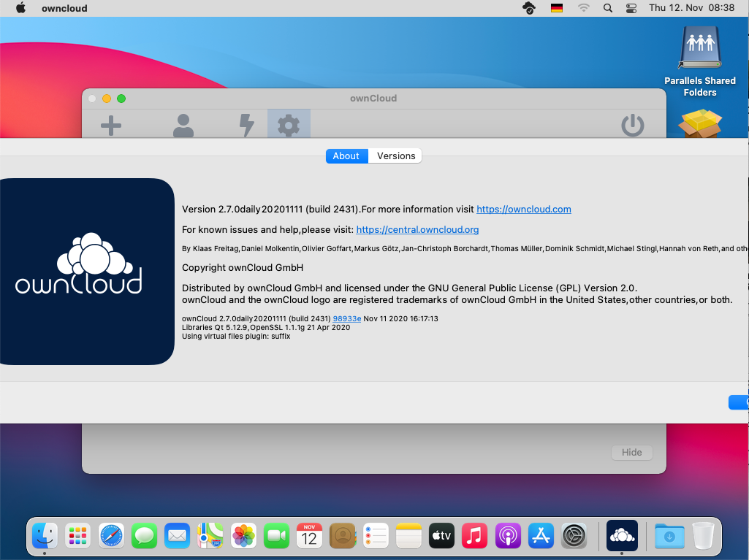Switch to the Versions tab

[395, 156]
